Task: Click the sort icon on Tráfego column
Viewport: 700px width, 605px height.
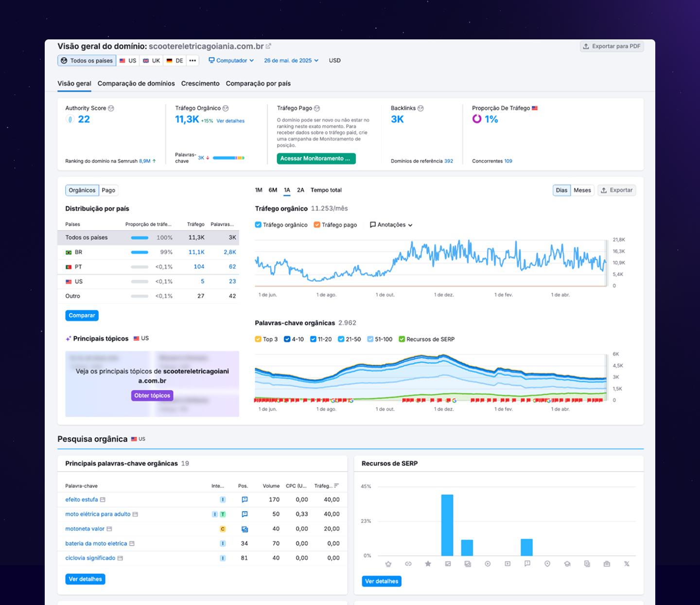Action: click(336, 486)
